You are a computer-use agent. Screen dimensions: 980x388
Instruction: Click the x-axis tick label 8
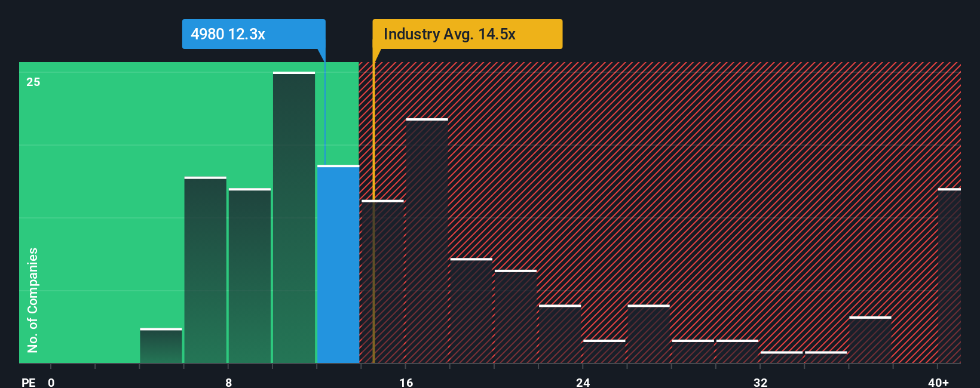click(229, 382)
